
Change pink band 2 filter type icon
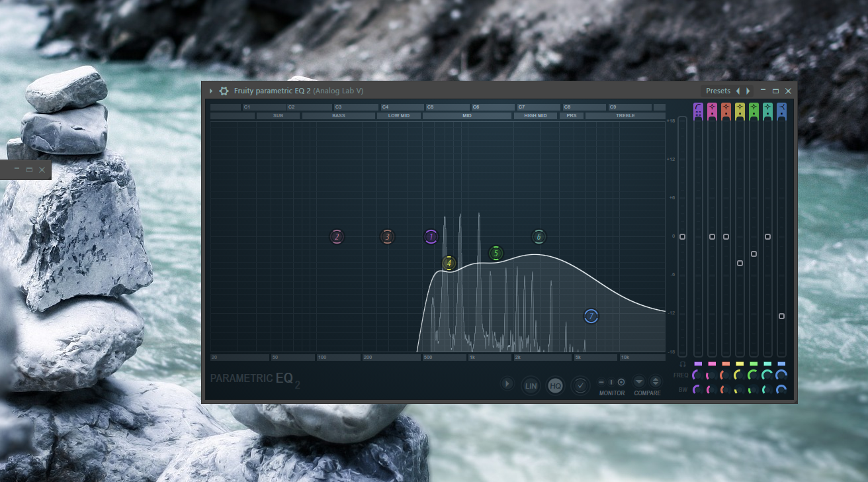coord(712,107)
